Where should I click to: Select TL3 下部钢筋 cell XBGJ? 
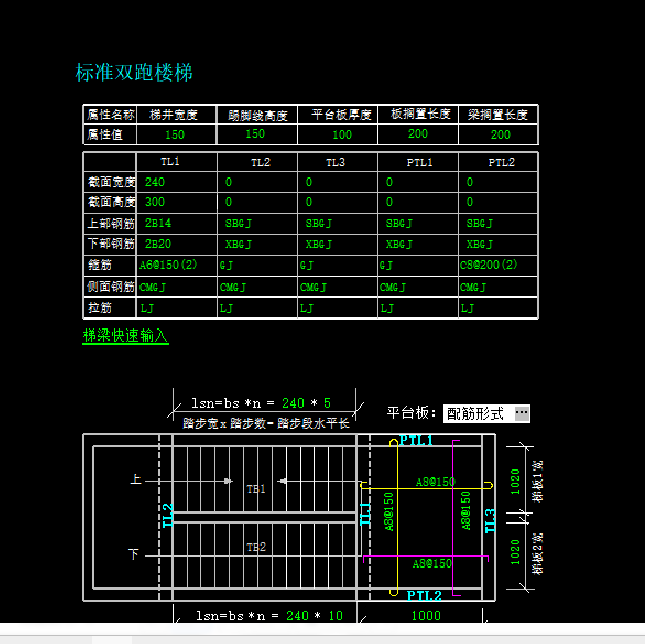click(319, 244)
